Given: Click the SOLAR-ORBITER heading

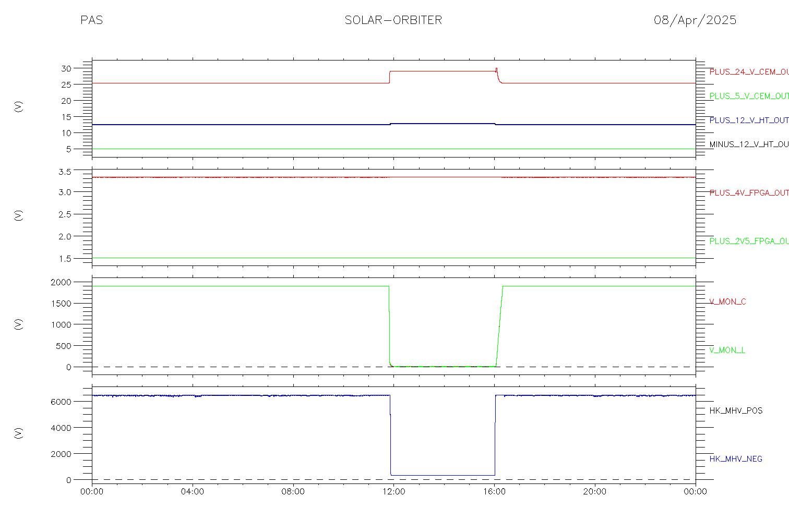Looking at the screenshot, I should pyautogui.click(x=393, y=20).
